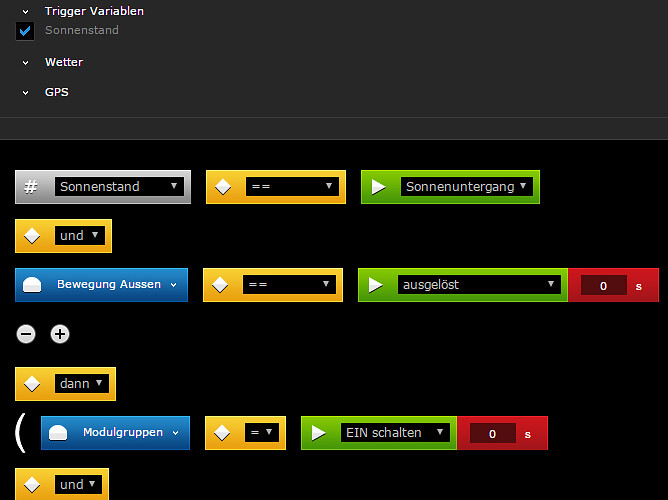Open the '=' assignment operator dropdown
Viewport: 668px width, 500px height.
click(x=262, y=433)
